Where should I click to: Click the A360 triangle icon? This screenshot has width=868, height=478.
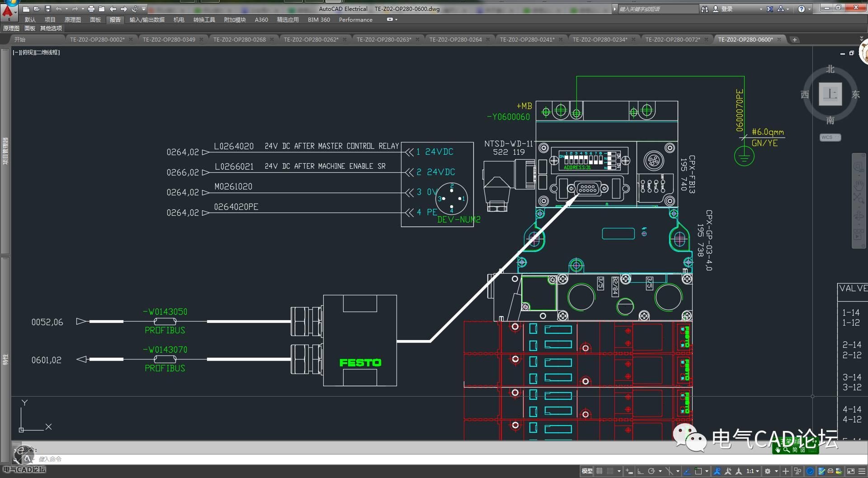pos(781,9)
